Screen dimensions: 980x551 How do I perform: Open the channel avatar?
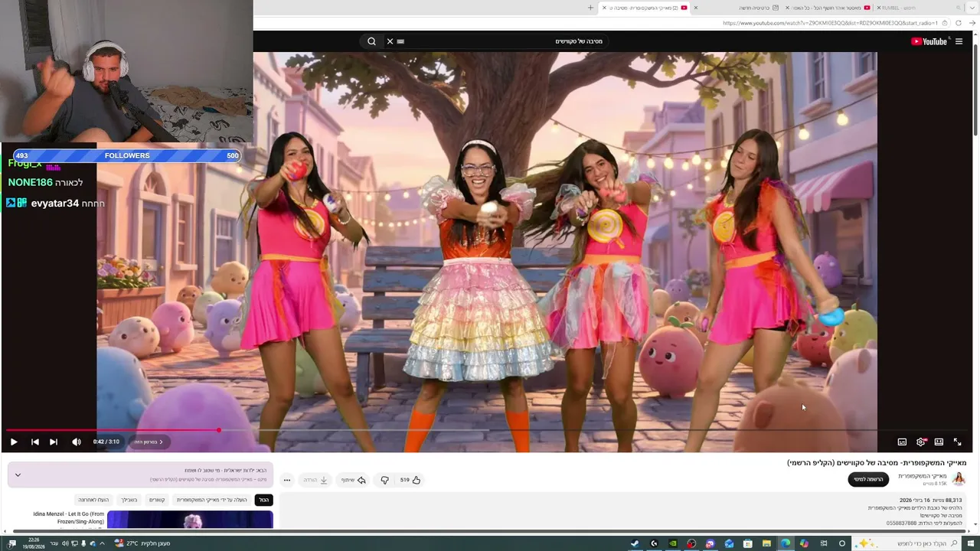[x=959, y=479]
